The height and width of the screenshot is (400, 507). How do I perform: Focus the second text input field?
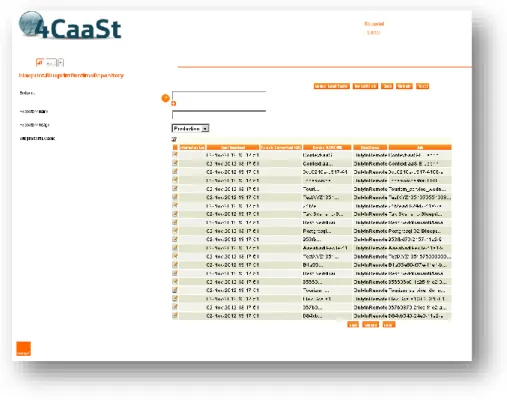(219, 115)
